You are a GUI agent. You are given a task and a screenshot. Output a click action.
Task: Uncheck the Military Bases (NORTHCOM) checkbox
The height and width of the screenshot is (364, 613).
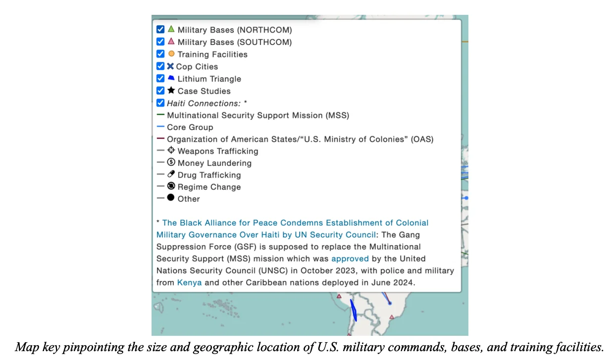tap(160, 30)
